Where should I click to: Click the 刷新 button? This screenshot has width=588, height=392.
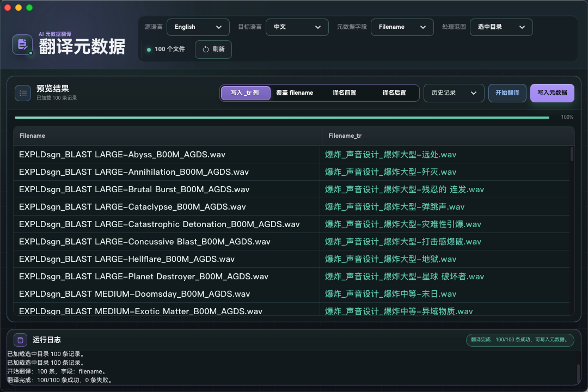click(213, 49)
